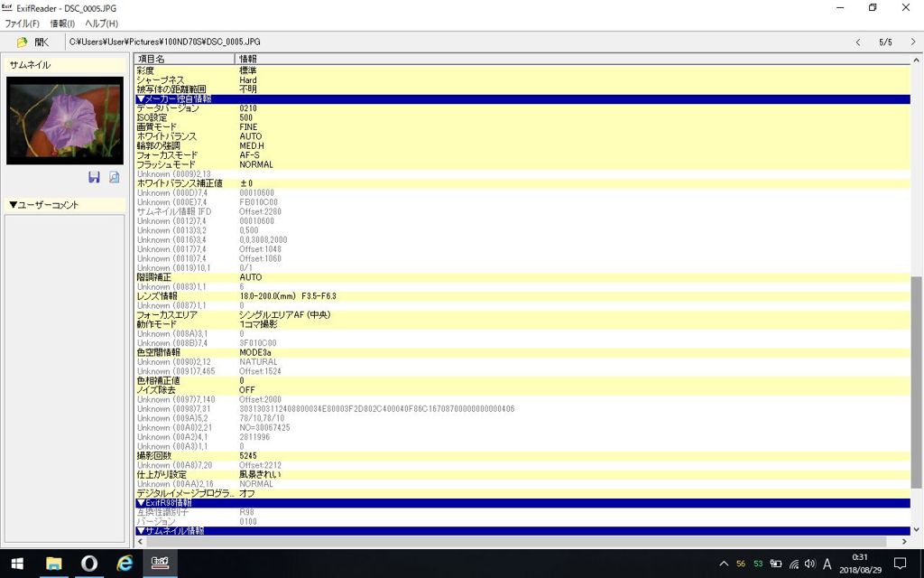Click the save thumbnail floppy disk icon
924x578 pixels.
coord(94,177)
